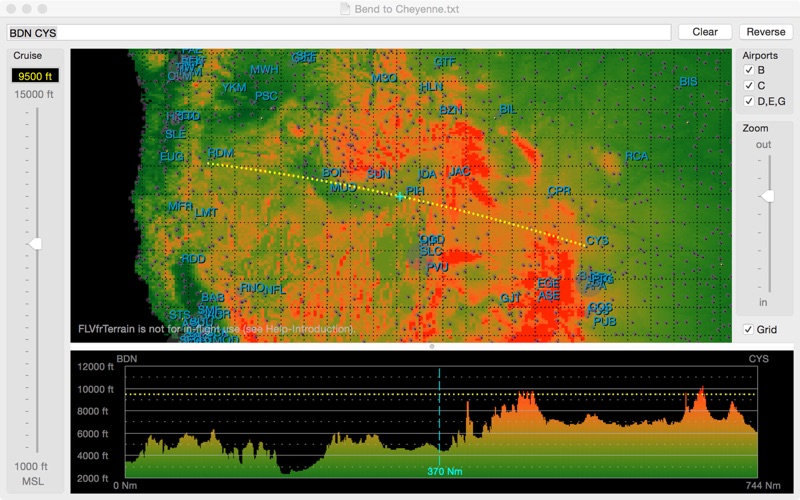Click the RDM airport label on map

(x=221, y=153)
